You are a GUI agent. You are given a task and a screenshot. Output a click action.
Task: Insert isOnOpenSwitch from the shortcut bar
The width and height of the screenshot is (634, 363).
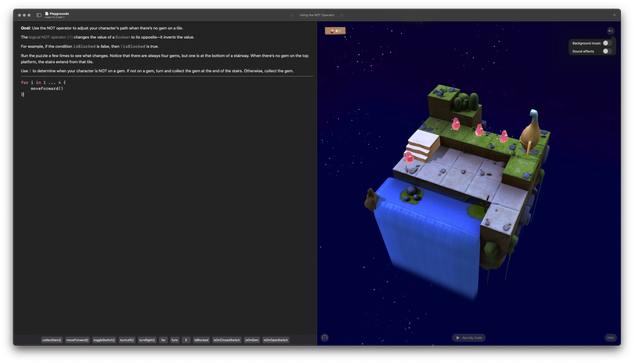(276, 340)
